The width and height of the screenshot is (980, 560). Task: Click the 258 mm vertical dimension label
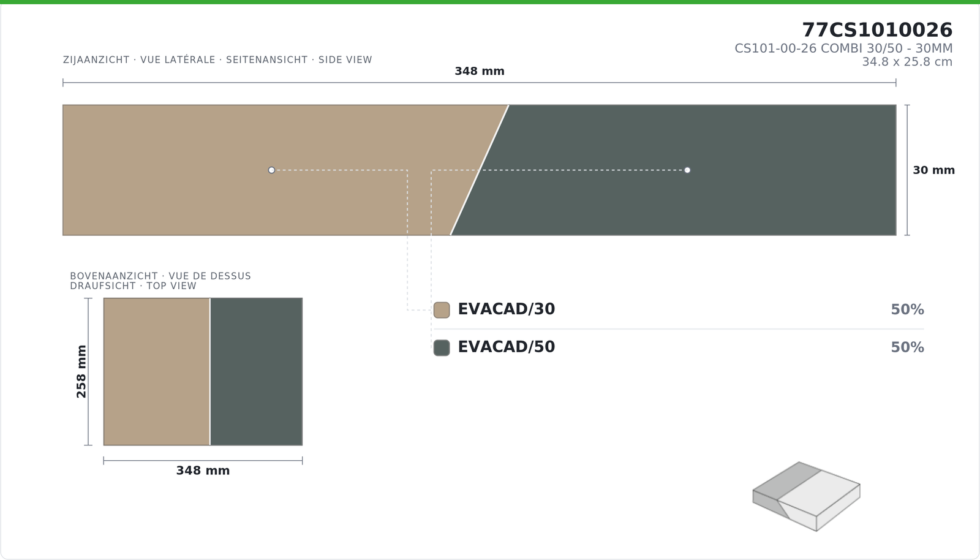(x=81, y=371)
